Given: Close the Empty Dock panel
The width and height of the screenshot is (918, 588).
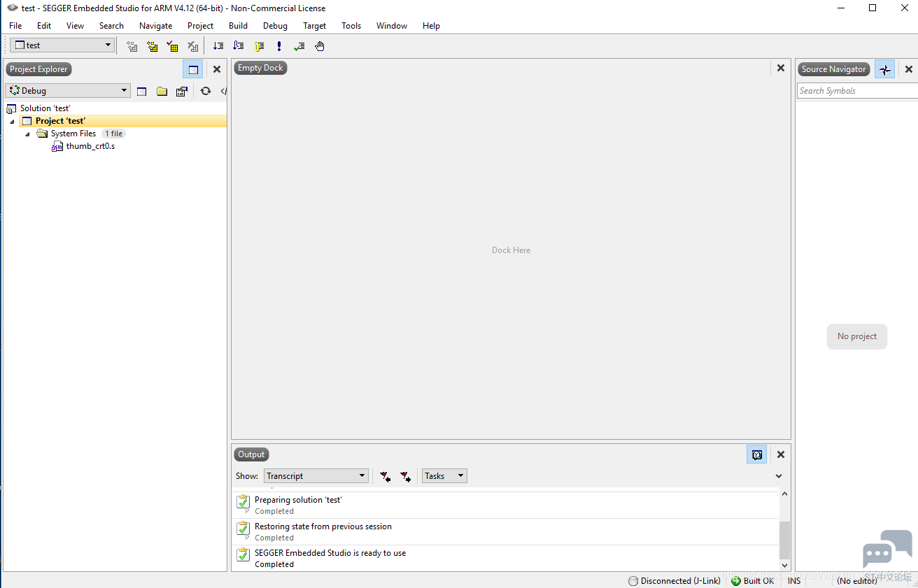Looking at the screenshot, I should click(781, 68).
